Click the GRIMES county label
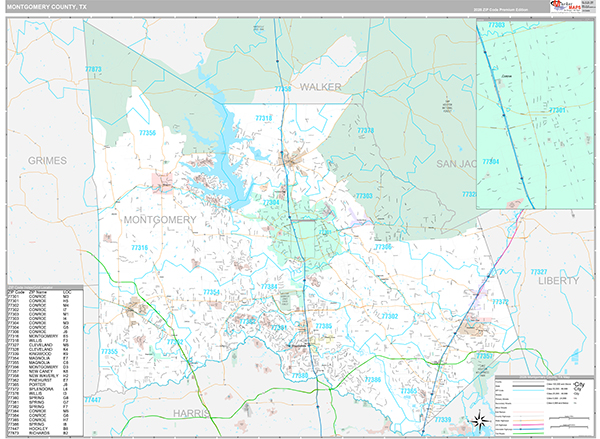 coord(47,160)
